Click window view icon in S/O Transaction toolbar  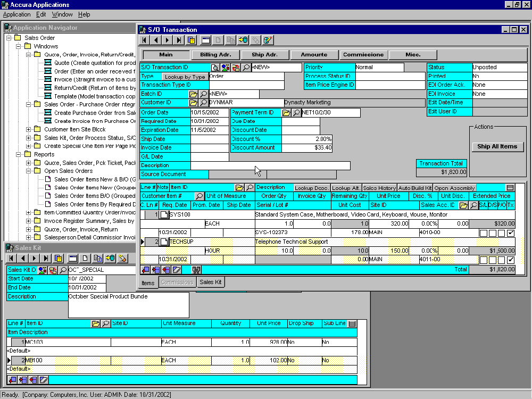click(x=205, y=40)
